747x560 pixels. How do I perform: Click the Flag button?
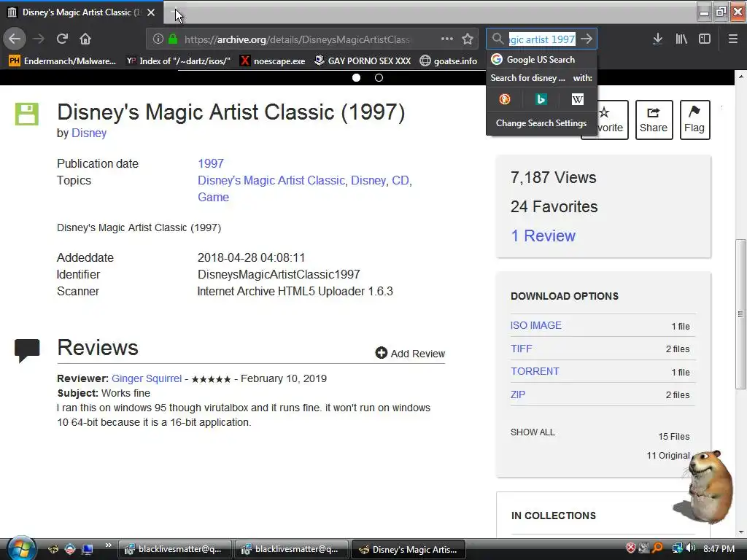(x=694, y=120)
